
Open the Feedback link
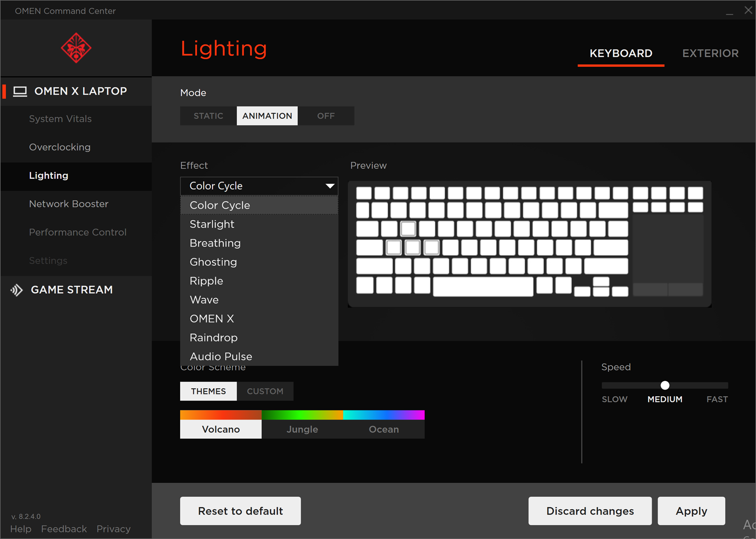pyautogui.click(x=64, y=529)
